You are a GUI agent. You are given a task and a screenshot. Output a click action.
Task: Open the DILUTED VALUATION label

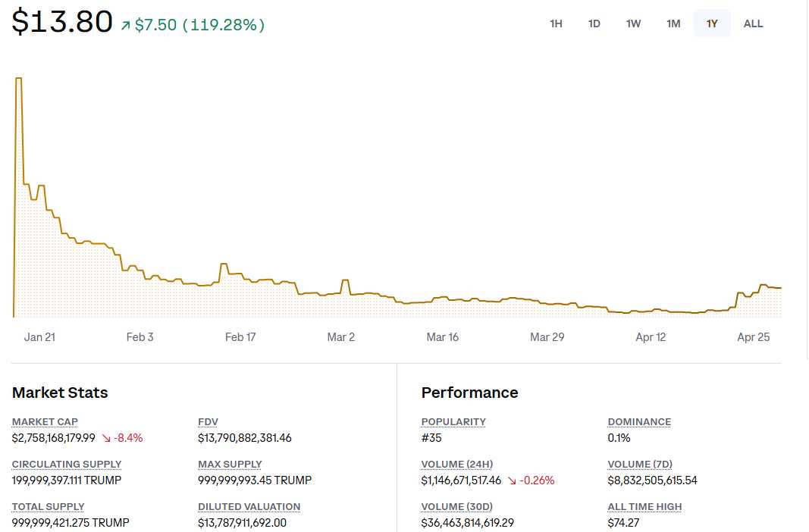pos(249,507)
